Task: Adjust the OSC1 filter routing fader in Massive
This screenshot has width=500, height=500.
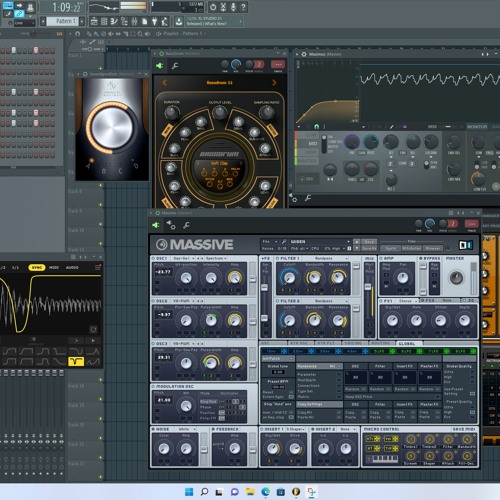Action: (x=252, y=278)
